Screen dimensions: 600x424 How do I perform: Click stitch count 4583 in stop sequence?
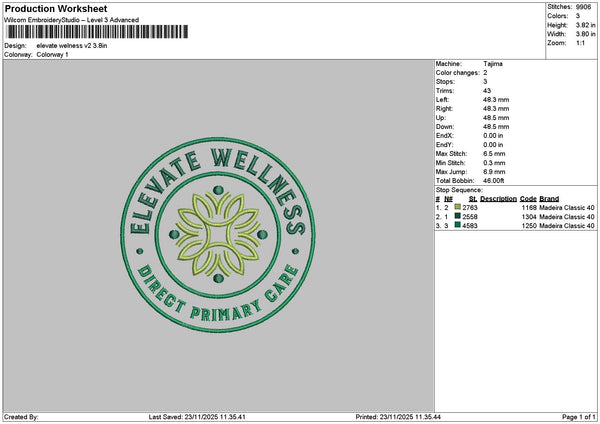click(470, 226)
